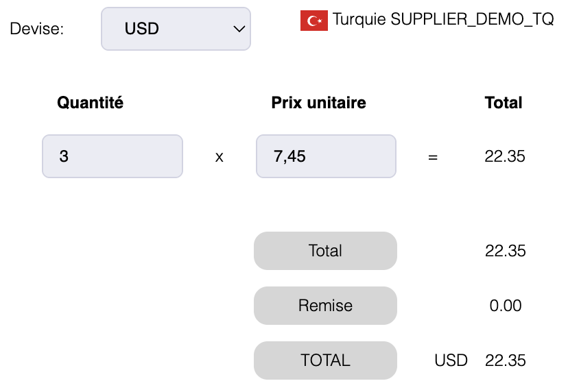This screenshot has height=392, width=568.
Task: Click the chevron arrow on the Devise selector
Action: point(239,29)
